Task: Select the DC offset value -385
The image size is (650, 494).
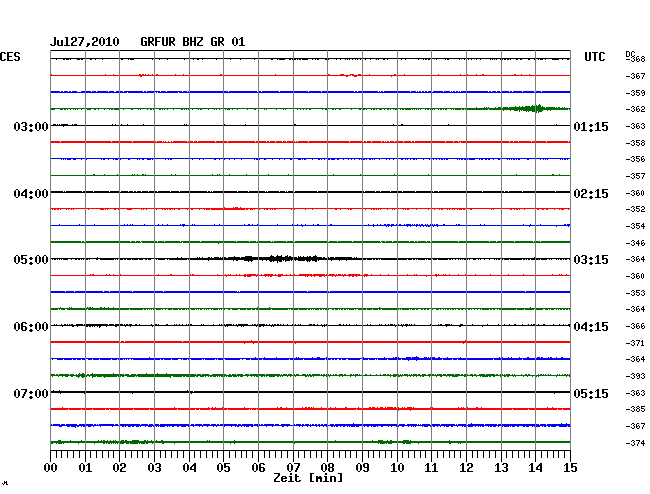Action: click(x=636, y=409)
